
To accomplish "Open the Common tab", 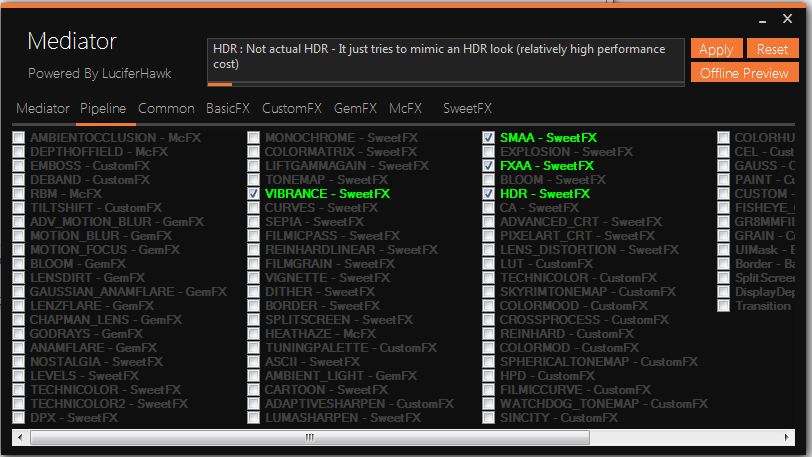I will point(166,108).
